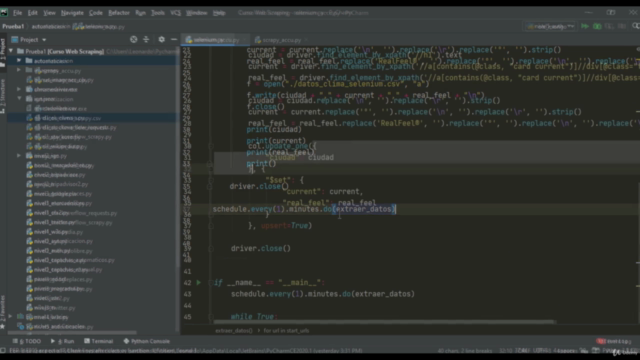Collapse the open folder above the .exe file
The image size is (640, 360).
coord(19,99)
